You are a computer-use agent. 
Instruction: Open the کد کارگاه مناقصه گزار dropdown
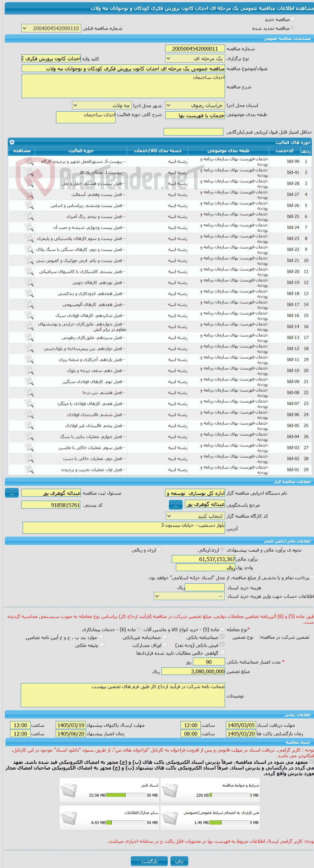(195, 516)
